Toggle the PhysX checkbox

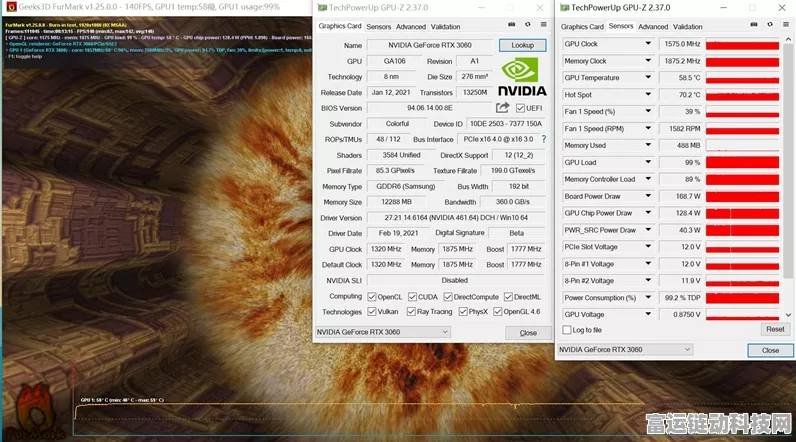pos(463,312)
